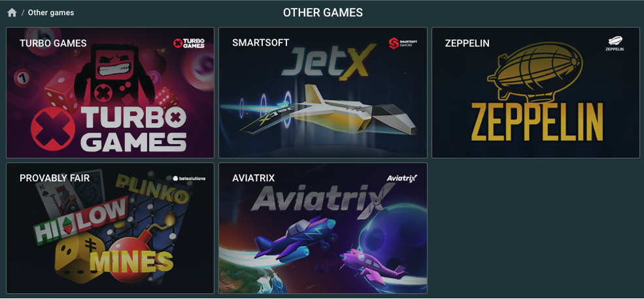Screen dimensions: 644x299
Task: Open the Turbo Games tile
Action: click(110, 92)
